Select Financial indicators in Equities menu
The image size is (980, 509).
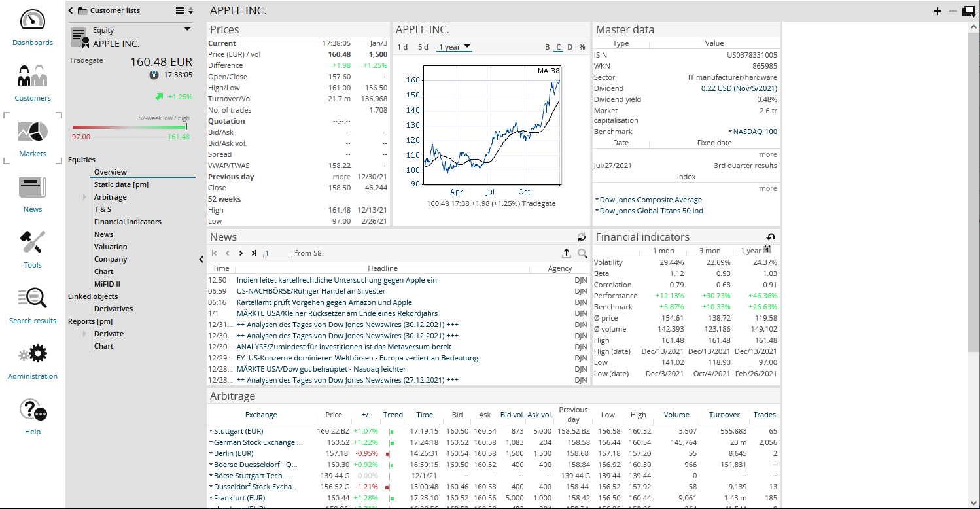click(128, 222)
